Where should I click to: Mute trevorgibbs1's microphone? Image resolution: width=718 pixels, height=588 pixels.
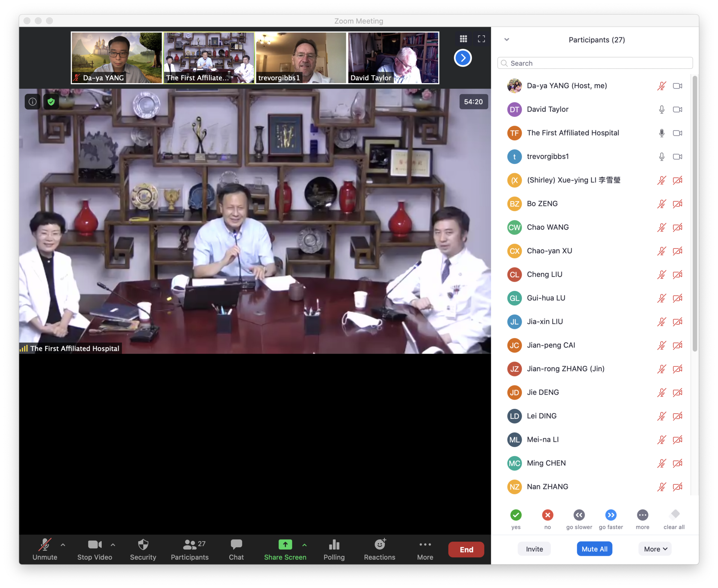point(662,157)
